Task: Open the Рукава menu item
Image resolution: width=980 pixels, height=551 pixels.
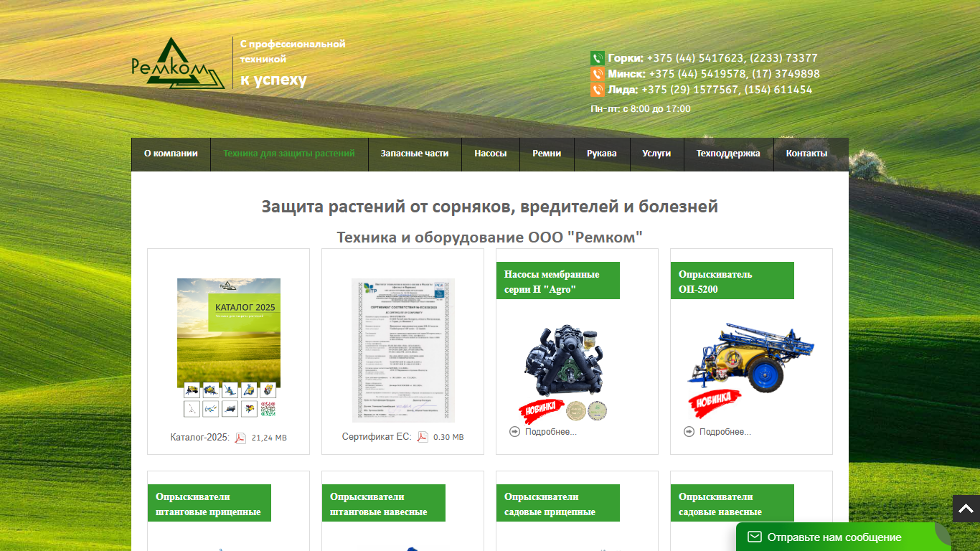Action: [602, 154]
